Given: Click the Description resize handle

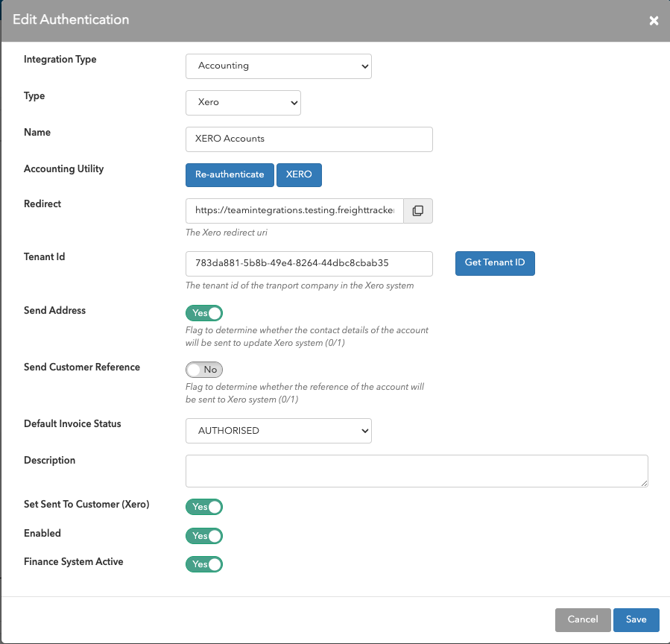Looking at the screenshot, I should [x=645, y=483].
